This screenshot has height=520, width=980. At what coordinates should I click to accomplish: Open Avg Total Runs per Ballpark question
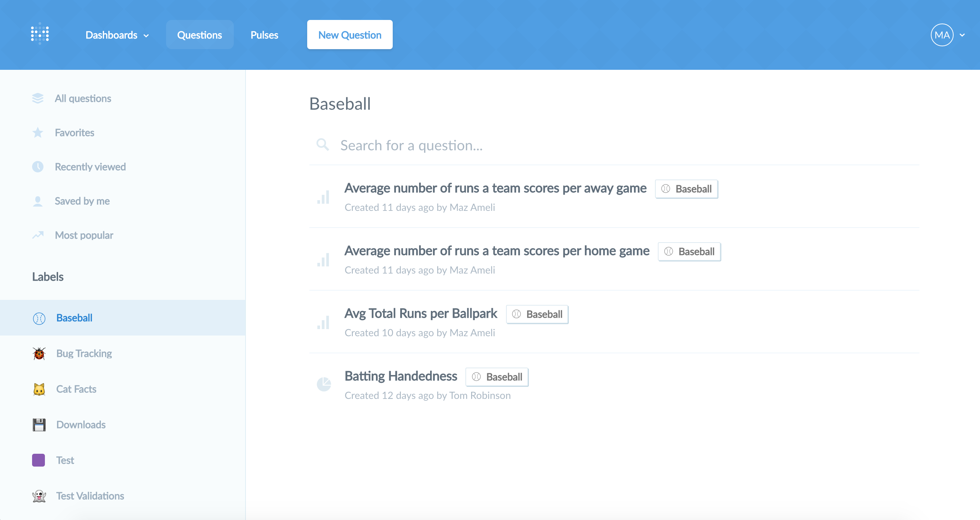[421, 313]
